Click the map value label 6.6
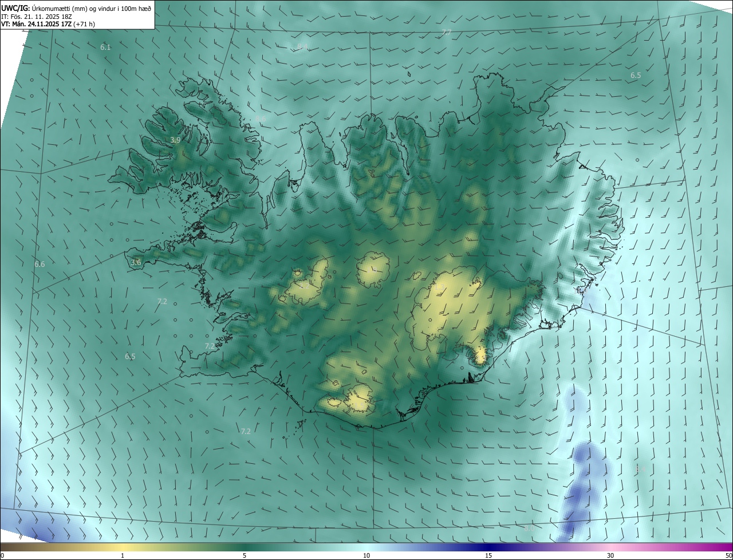Image resolution: width=733 pixels, height=560 pixels. [x=40, y=264]
